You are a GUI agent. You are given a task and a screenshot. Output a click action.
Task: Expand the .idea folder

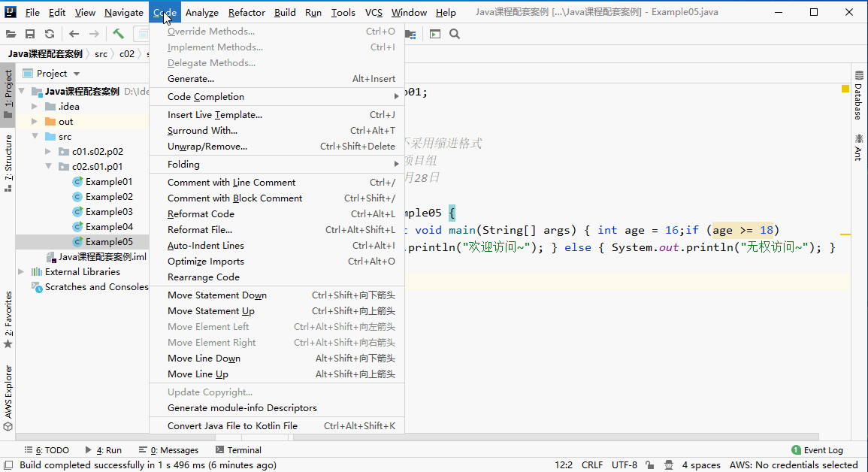click(35, 106)
